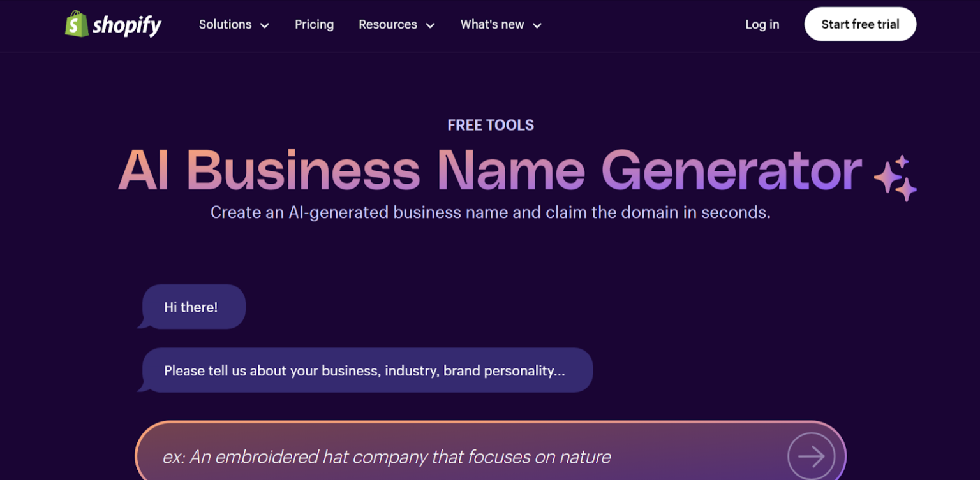The height and width of the screenshot is (480, 980).
Task: Expand the What's new chevron arrow
Action: click(x=537, y=25)
